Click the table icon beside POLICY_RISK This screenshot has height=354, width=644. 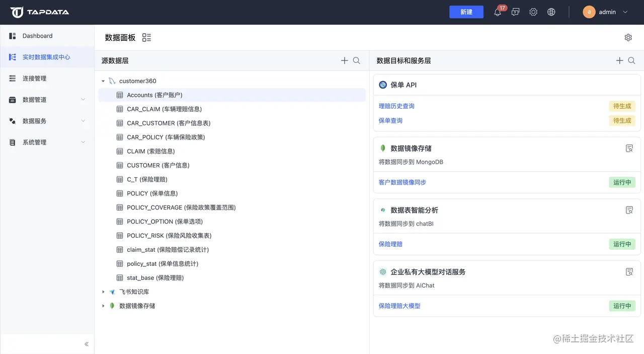coord(120,236)
